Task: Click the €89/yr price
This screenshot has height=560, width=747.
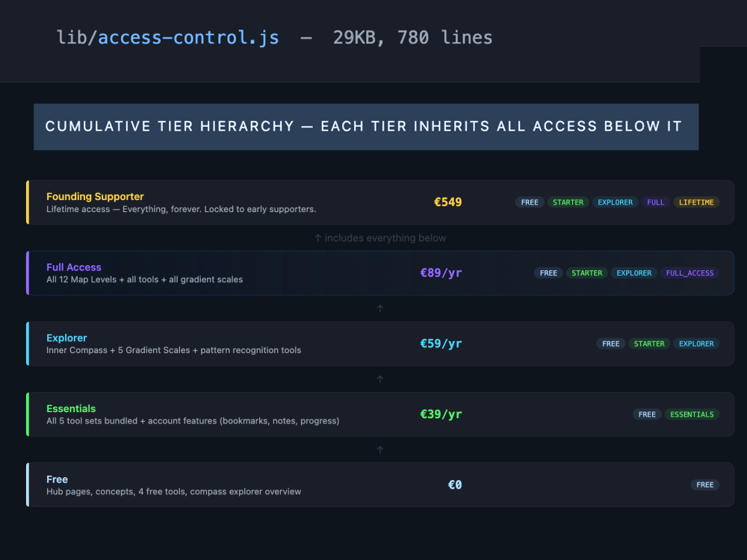Action: 441,273
